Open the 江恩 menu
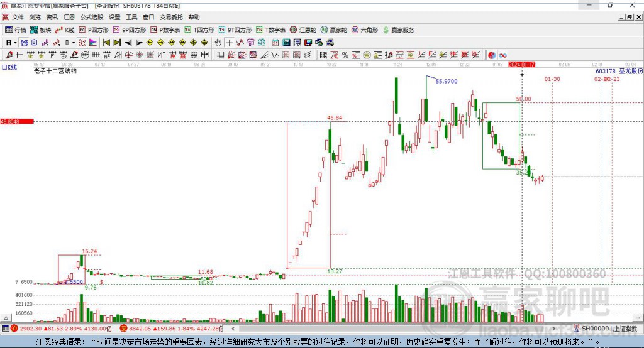 pos(69,17)
